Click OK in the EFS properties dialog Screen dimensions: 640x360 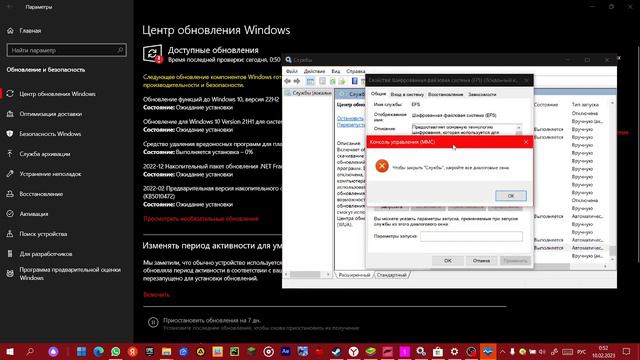pos(448,260)
